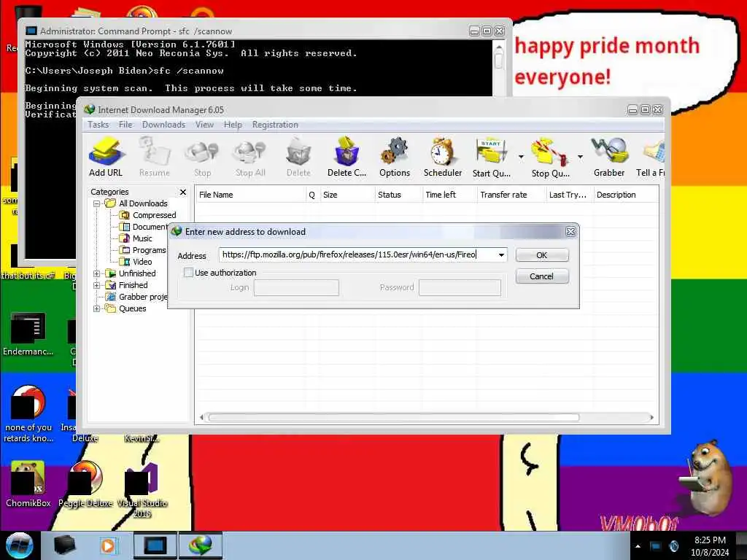Open the Help menu
This screenshot has width=747, height=560.
(x=233, y=125)
